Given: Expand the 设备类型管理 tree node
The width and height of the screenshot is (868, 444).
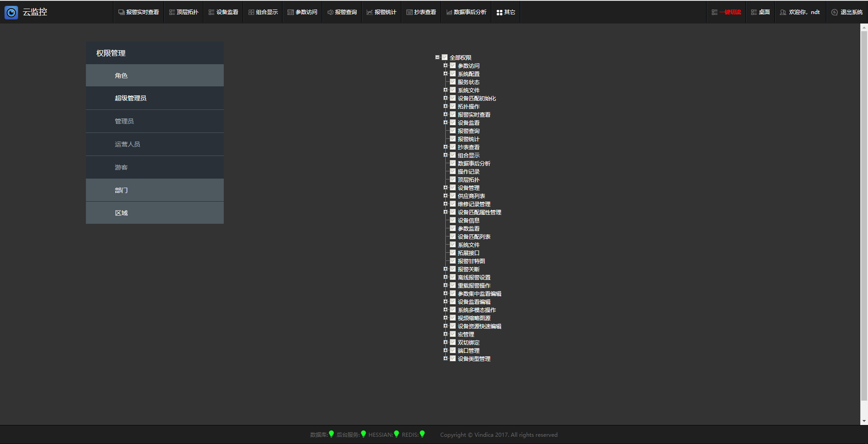Looking at the screenshot, I should tap(446, 359).
